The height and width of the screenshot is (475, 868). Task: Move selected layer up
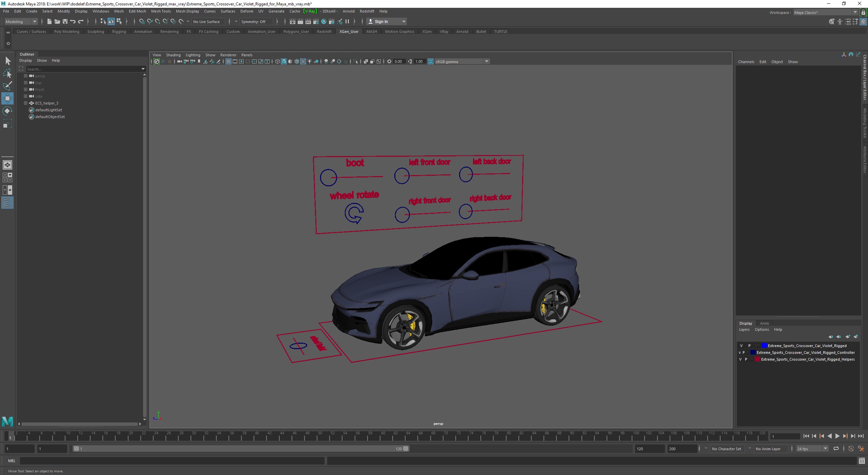pos(831,337)
